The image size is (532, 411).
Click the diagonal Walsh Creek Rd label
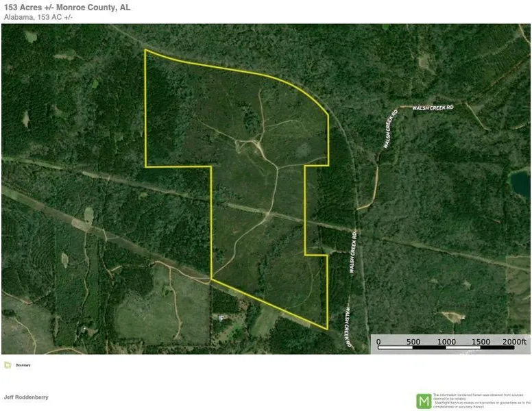(390, 129)
